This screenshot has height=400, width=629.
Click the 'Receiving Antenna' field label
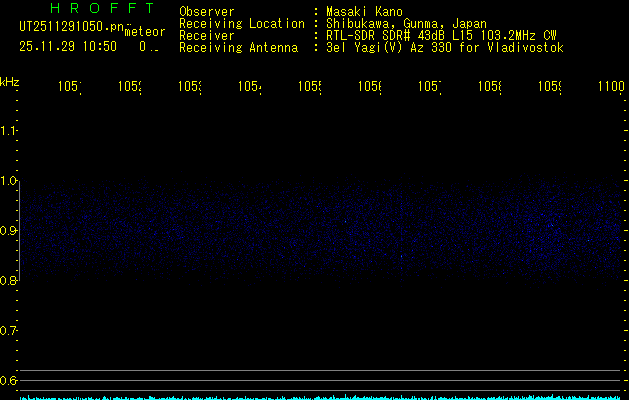point(238,48)
